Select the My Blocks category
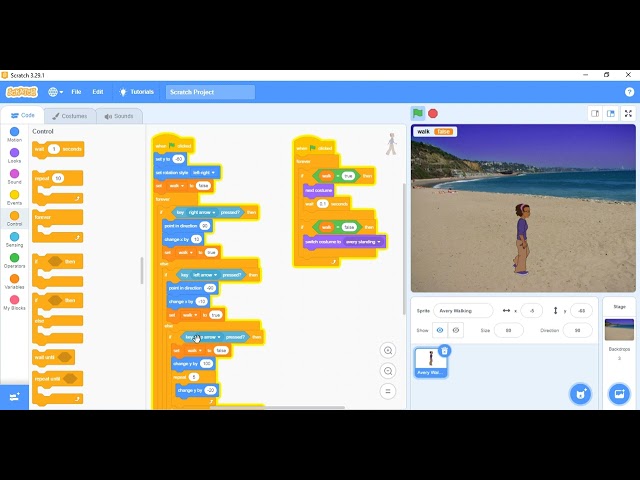This screenshot has width=640, height=480. pos(14,302)
